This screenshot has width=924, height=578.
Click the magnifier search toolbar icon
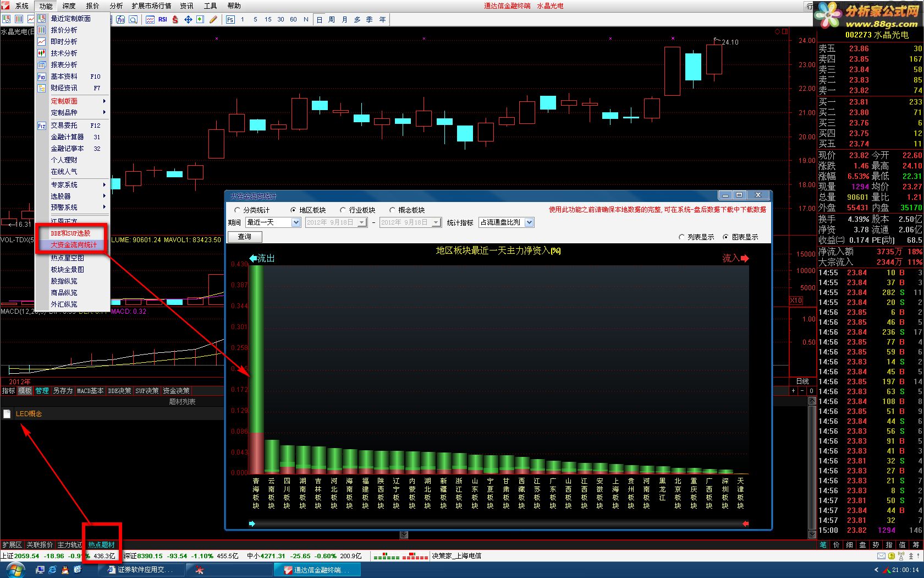click(133, 19)
